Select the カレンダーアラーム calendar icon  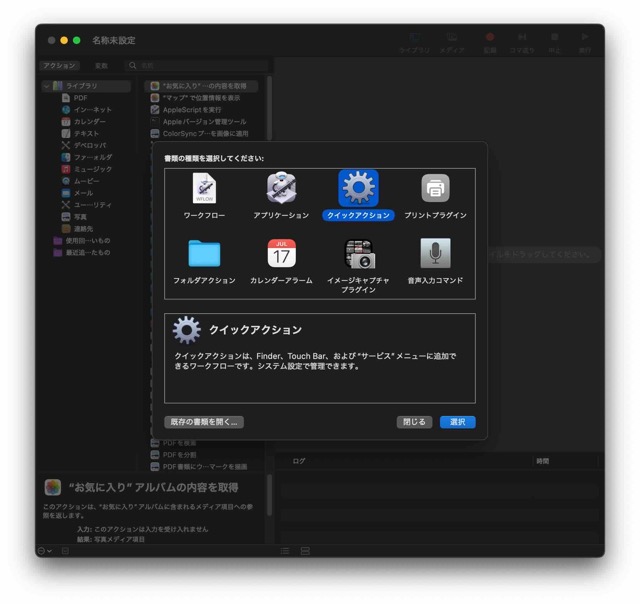pyautogui.click(x=281, y=253)
